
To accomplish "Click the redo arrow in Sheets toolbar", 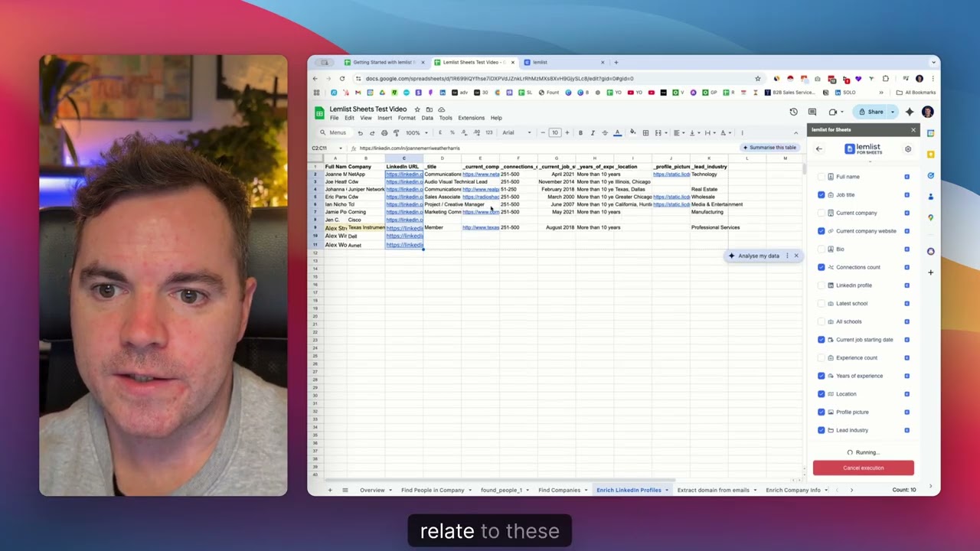I will pyautogui.click(x=372, y=132).
